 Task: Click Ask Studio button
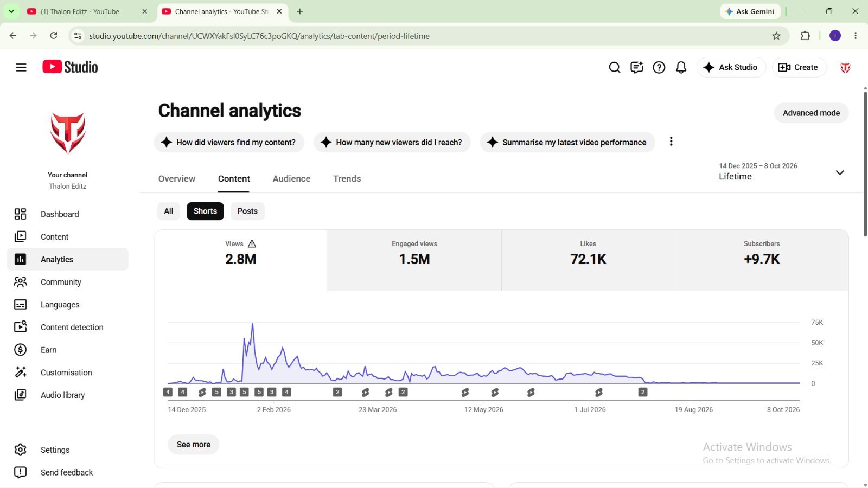[x=731, y=67]
